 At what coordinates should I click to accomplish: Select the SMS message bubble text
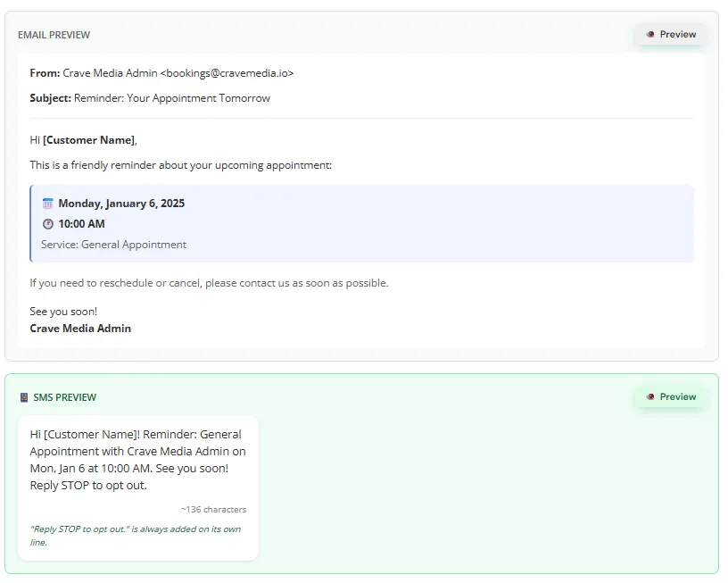tap(136, 460)
